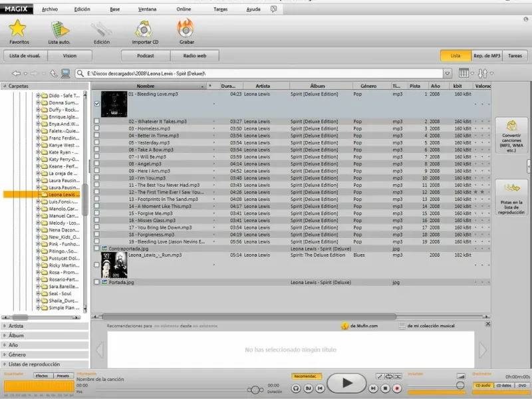Image resolution: width=532 pixels, height=399 pixels.
Task: Go up one folder level
Action: pos(53,73)
